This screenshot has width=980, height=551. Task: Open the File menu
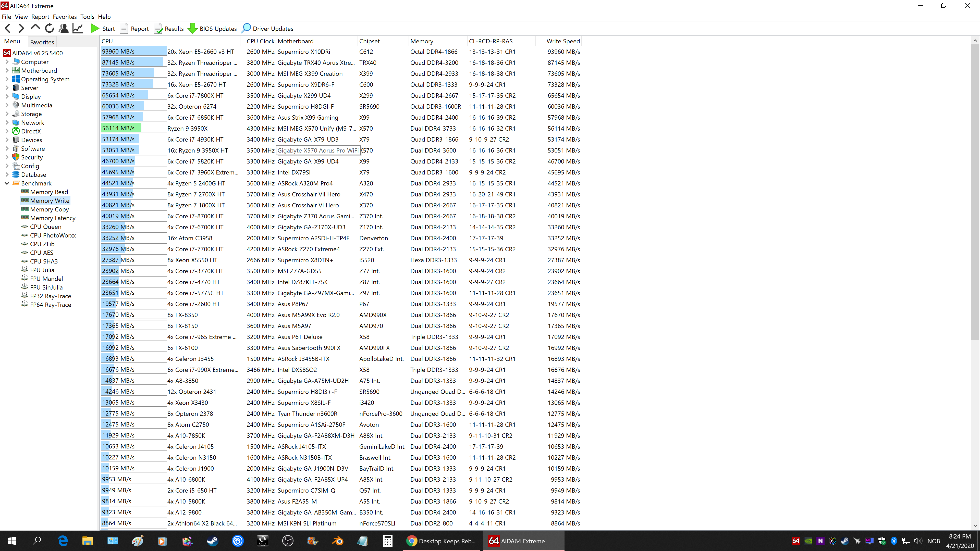pyautogui.click(x=6, y=17)
